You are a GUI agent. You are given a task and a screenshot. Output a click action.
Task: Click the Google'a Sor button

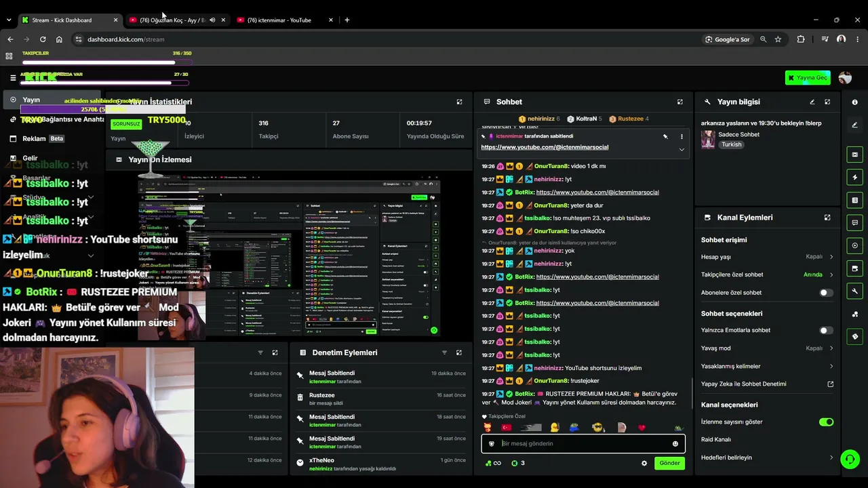pos(727,39)
